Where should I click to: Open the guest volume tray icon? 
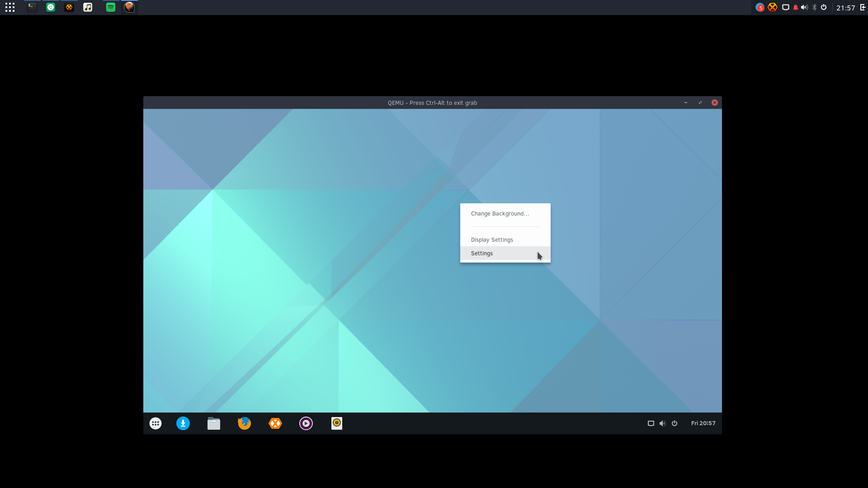pos(663,423)
